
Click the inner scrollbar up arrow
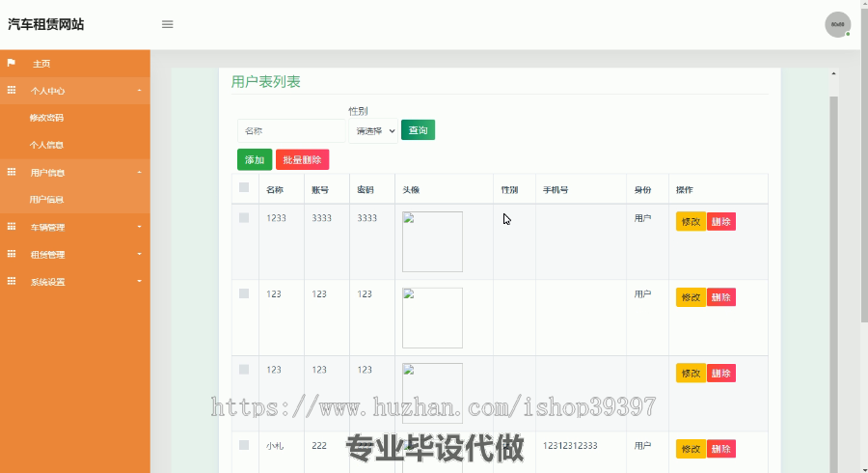coord(833,73)
